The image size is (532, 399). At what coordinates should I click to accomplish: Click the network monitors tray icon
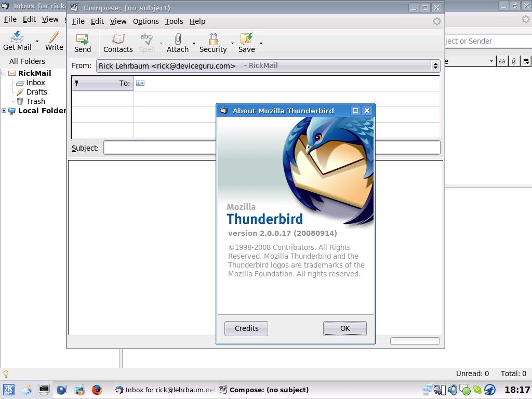tap(428, 390)
